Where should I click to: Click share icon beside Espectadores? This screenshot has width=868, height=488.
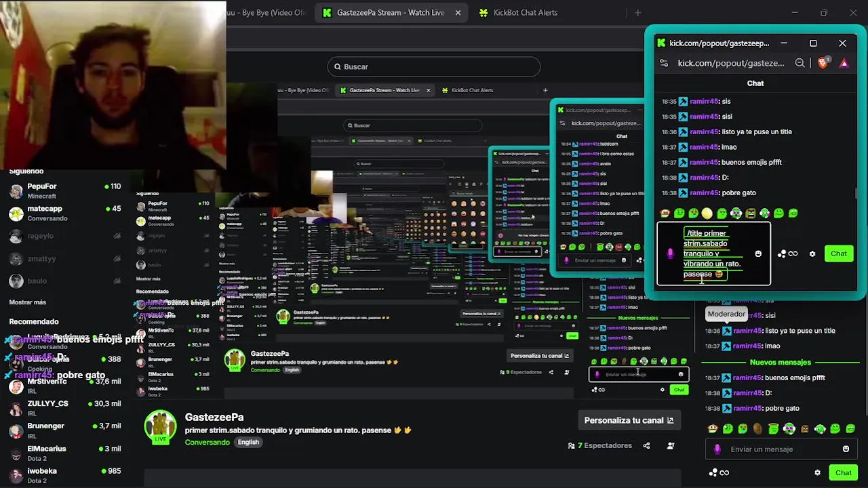point(646,445)
